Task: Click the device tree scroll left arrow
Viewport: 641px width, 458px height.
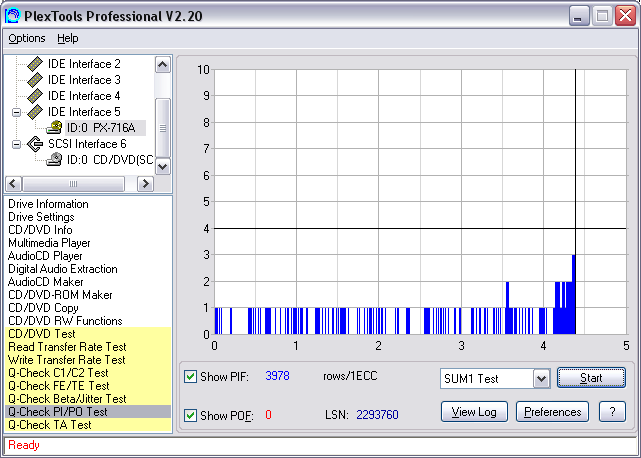Action: 13,184
